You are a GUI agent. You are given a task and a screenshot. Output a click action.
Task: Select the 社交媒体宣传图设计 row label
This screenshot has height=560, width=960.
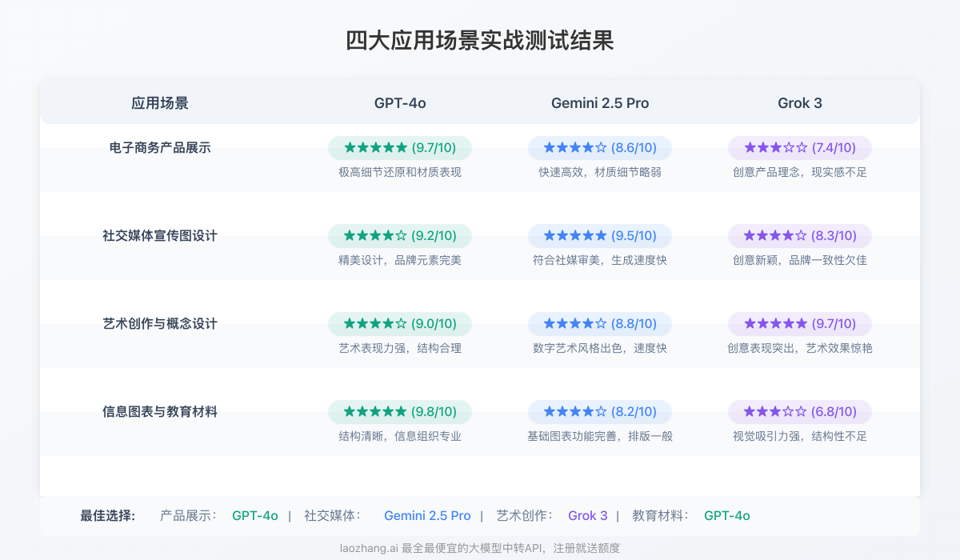tap(160, 236)
